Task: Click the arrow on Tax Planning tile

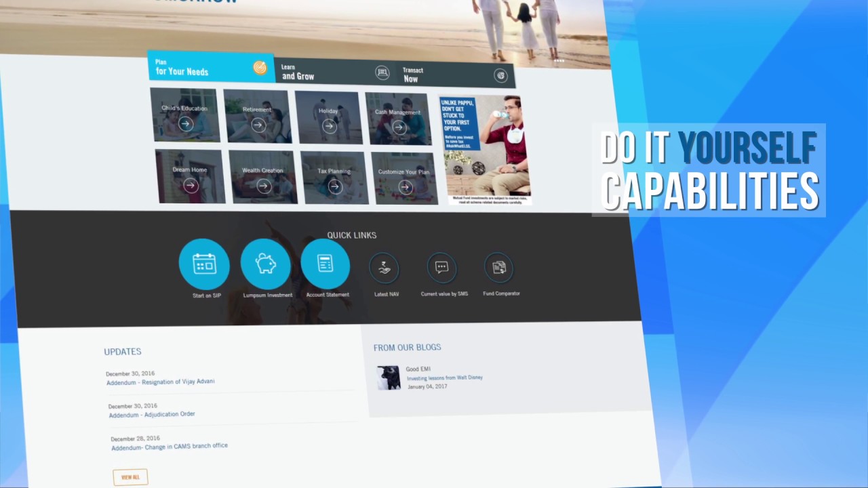Action: click(334, 186)
